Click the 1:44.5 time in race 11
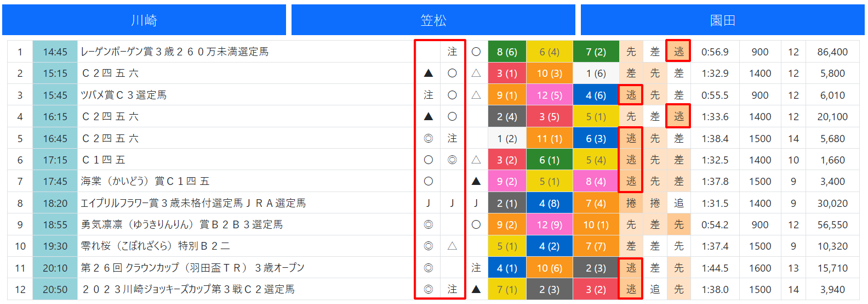The image size is (868, 304). pos(715,268)
